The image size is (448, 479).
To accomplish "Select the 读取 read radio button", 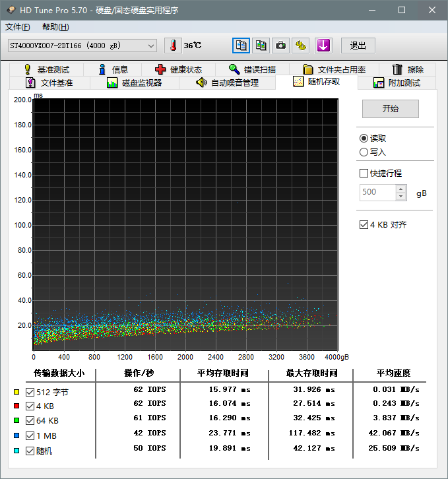I will click(x=364, y=139).
